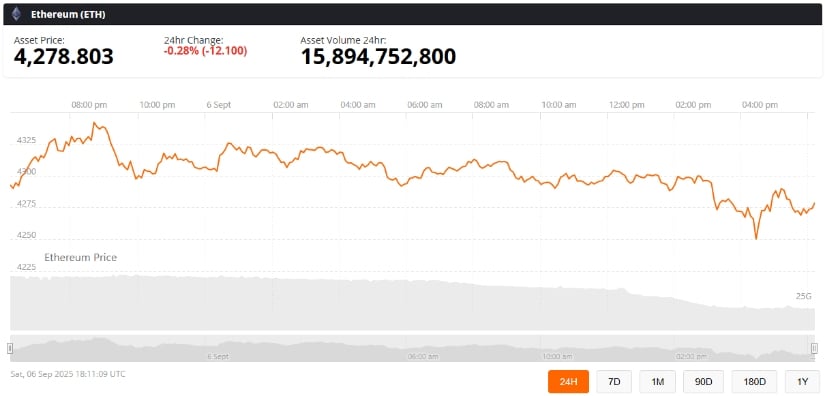This screenshot has width=825, height=396.
Task: Click the asset price value 4,278.803
Action: pos(64,57)
